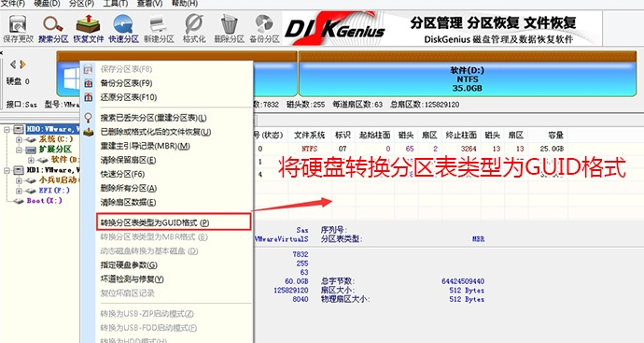Click the 软件(D:) NTFS partition bar
The width and height of the screenshot is (644, 343).
coord(468,79)
